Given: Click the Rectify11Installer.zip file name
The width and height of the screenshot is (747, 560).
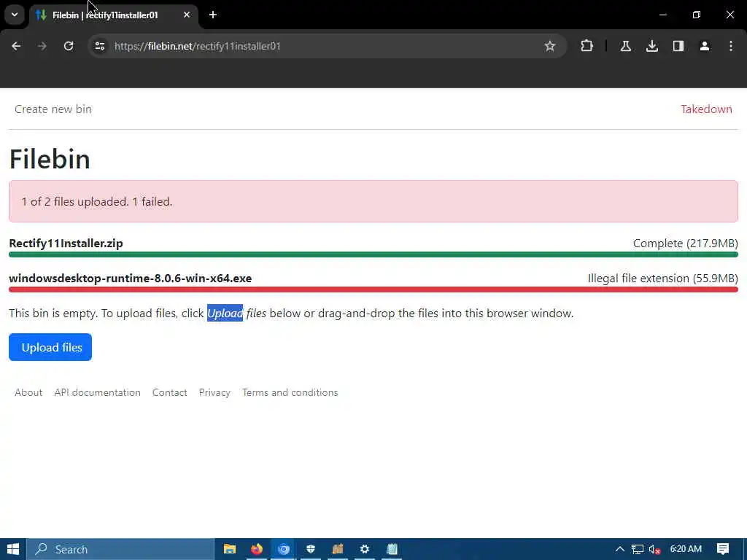Looking at the screenshot, I should 66,244.
